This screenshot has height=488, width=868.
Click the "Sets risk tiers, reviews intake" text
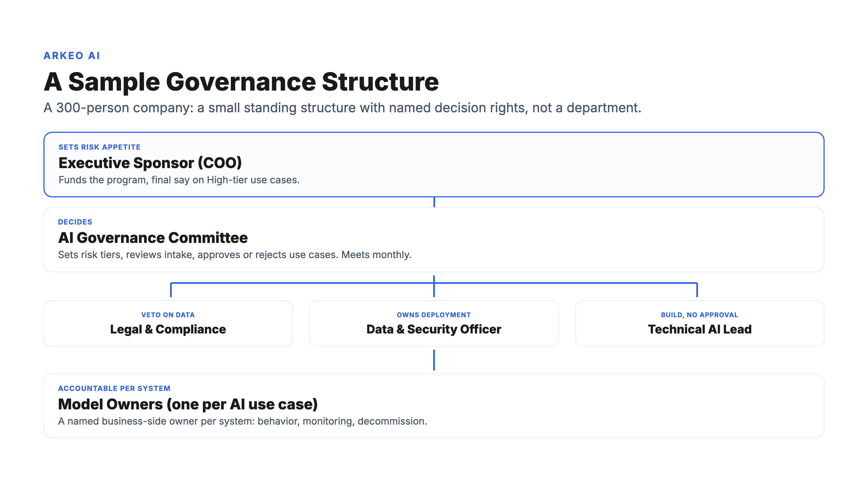235,255
